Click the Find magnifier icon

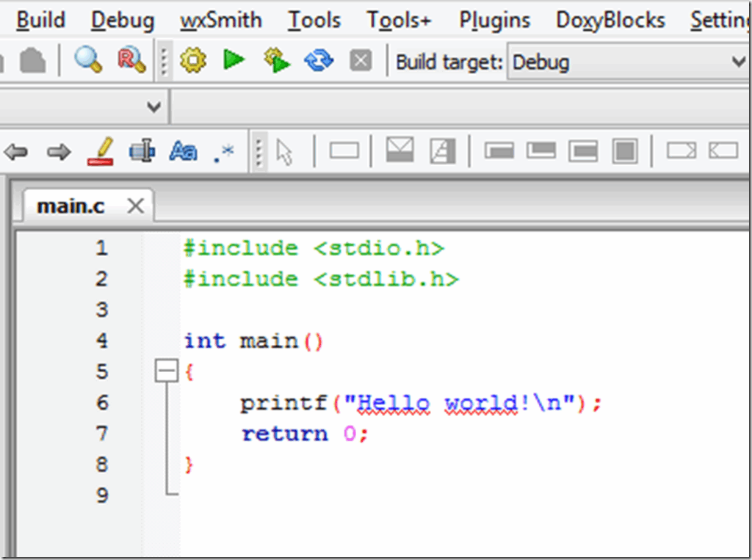pos(88,60)
